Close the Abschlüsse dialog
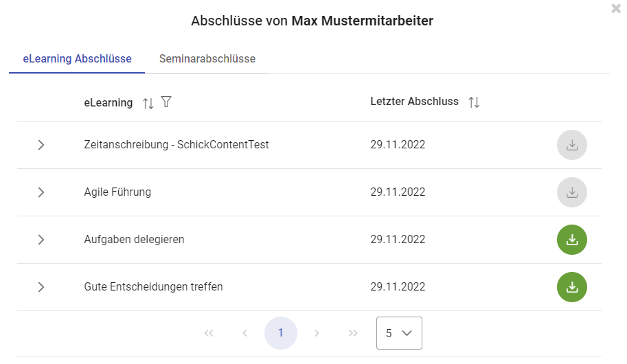 616,9
